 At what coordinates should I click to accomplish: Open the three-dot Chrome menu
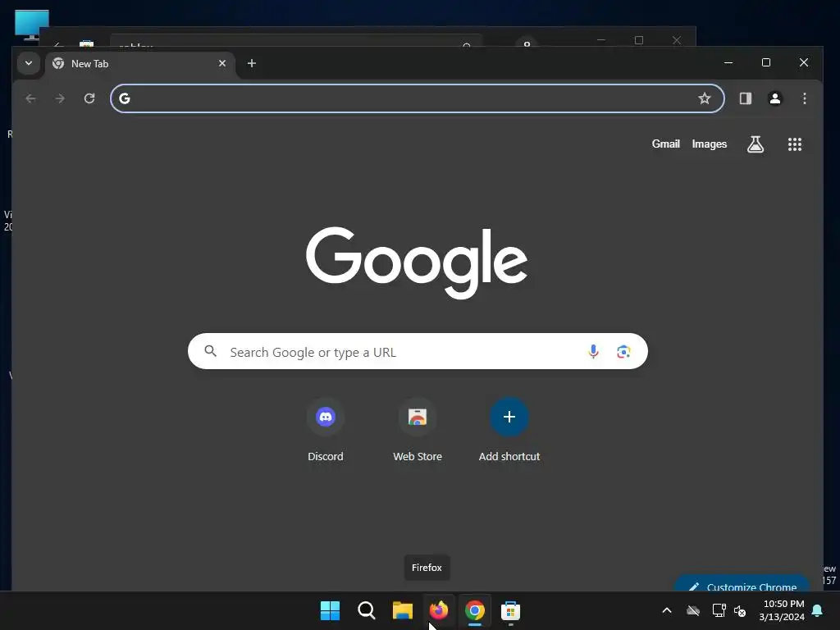tap(804, 98)
